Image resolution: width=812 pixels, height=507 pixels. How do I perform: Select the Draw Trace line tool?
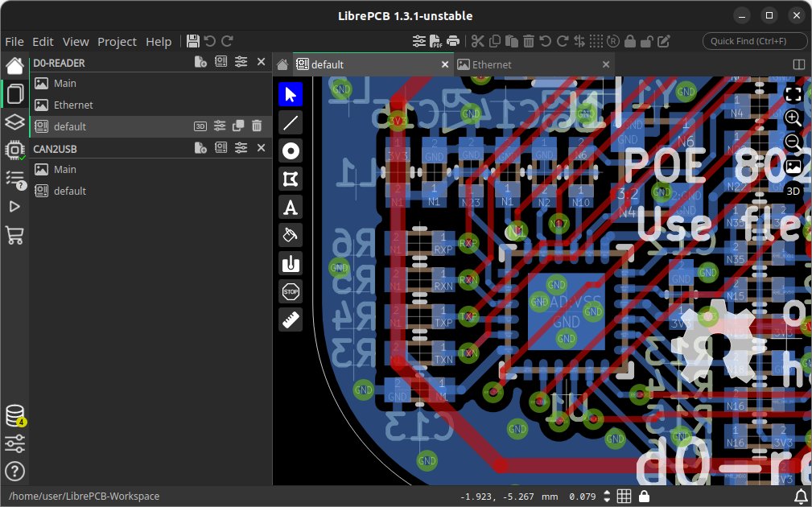(290, 122)
